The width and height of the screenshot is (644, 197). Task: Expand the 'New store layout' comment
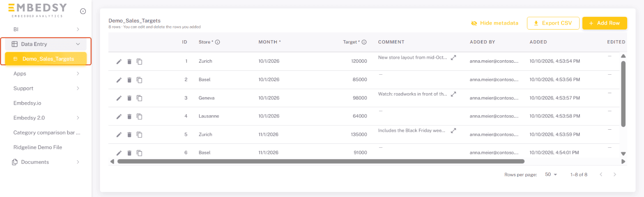tap(453, 58)
